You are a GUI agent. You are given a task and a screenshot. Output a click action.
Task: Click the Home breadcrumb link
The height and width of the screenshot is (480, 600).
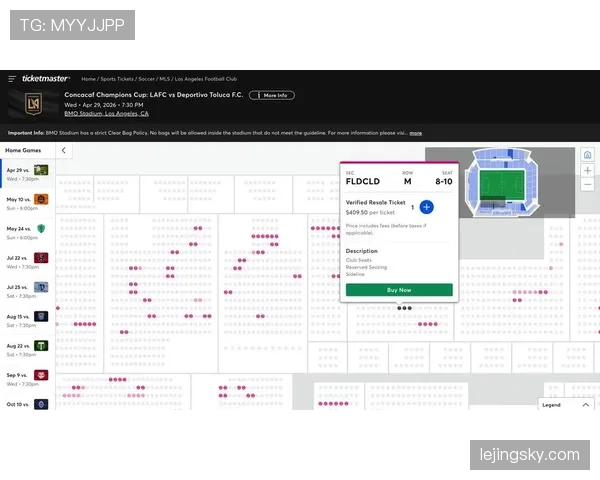pyautogui.click(x=88, y=79)
